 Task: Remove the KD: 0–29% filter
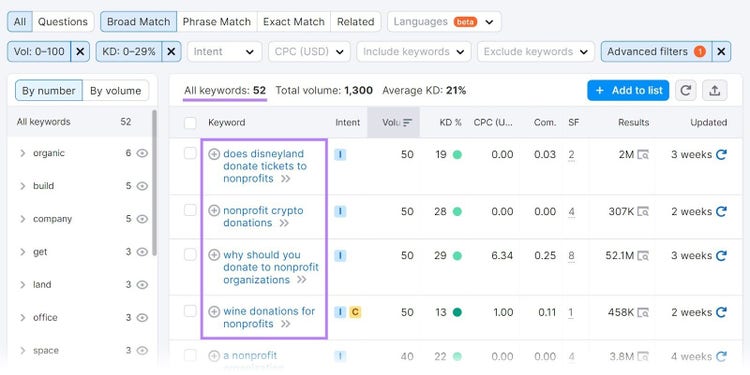point(171,52)
